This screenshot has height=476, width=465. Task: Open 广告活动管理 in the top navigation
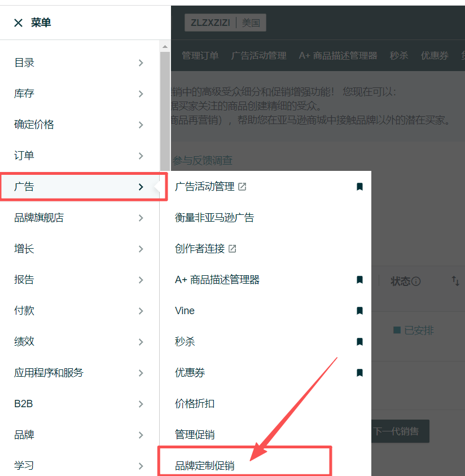(259, 56)
